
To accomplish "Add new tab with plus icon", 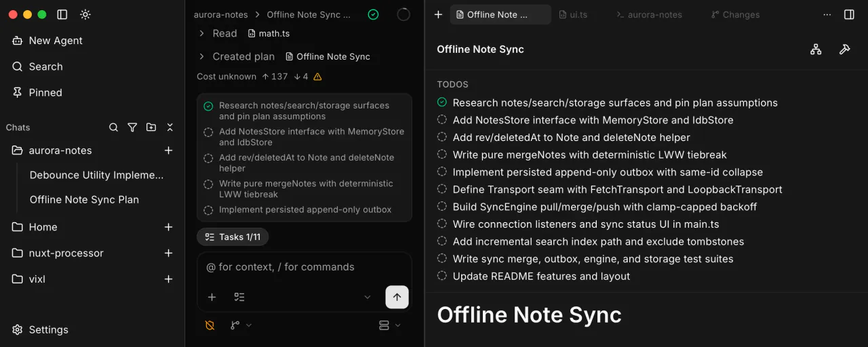I will point(438,14).
